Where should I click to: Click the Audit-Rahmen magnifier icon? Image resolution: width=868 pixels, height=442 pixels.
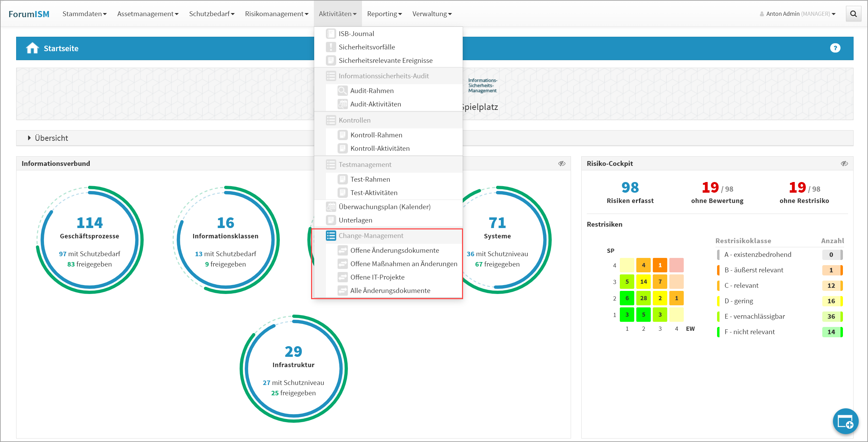(x=342, y=91)
